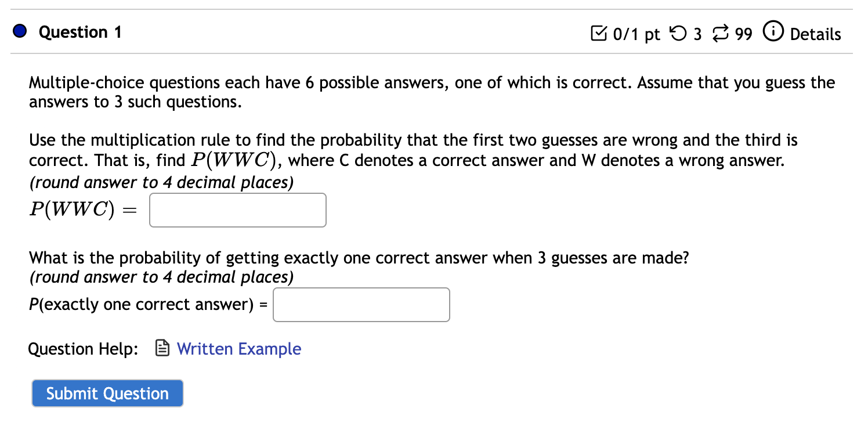This screenshot has height=433, width=868.
Task: Submit the question answers
Action: click(x=107, y=393)
